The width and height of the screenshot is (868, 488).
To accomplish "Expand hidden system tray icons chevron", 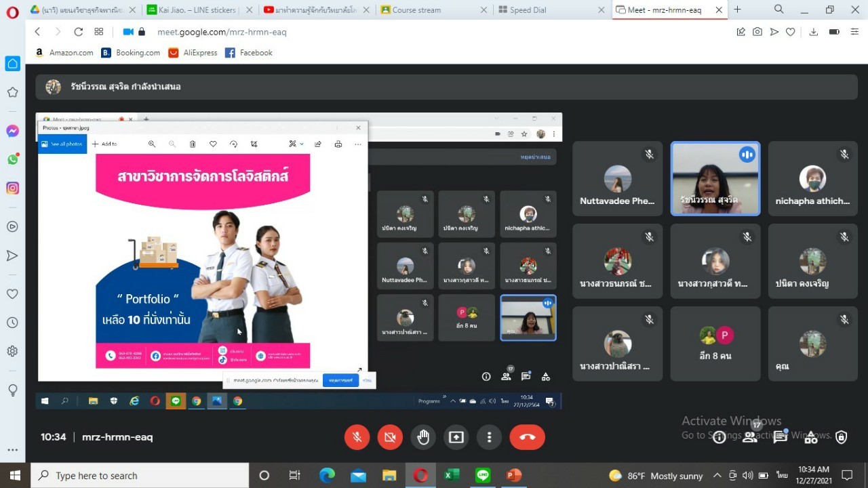I will (717, 475).
